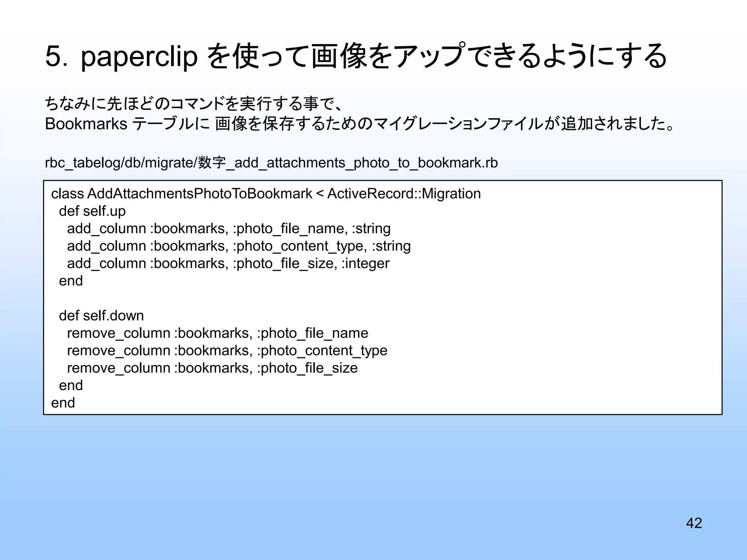Click remove_column line for :photo_content_type
The width and height of the screenshot is (747, 560).
point(227,351)
